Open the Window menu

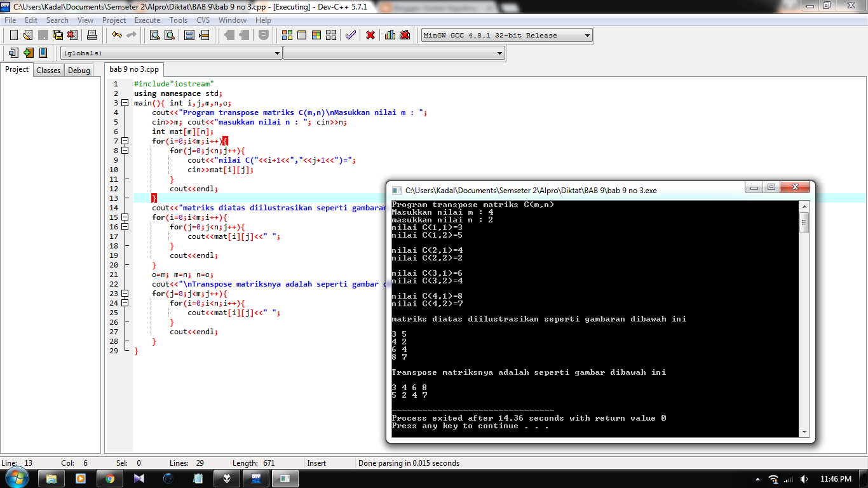233,20
